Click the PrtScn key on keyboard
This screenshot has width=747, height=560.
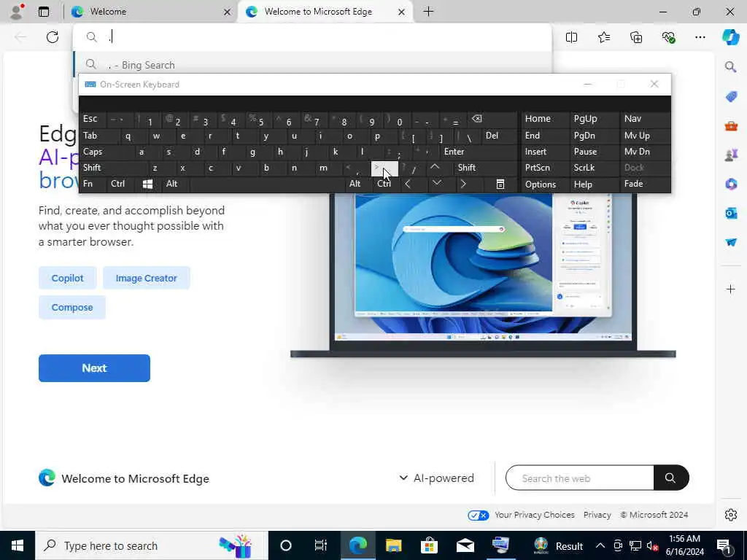544,168
